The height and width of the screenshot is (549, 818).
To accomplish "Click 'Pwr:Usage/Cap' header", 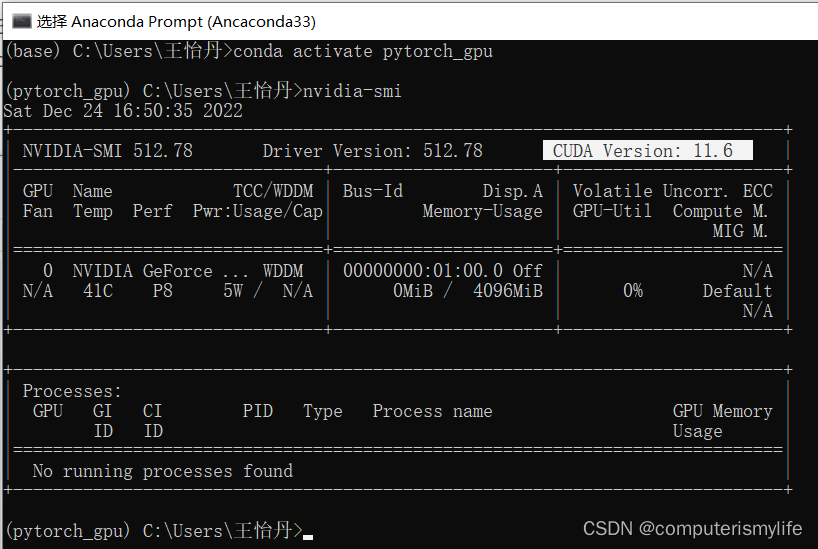I will 258,211.
